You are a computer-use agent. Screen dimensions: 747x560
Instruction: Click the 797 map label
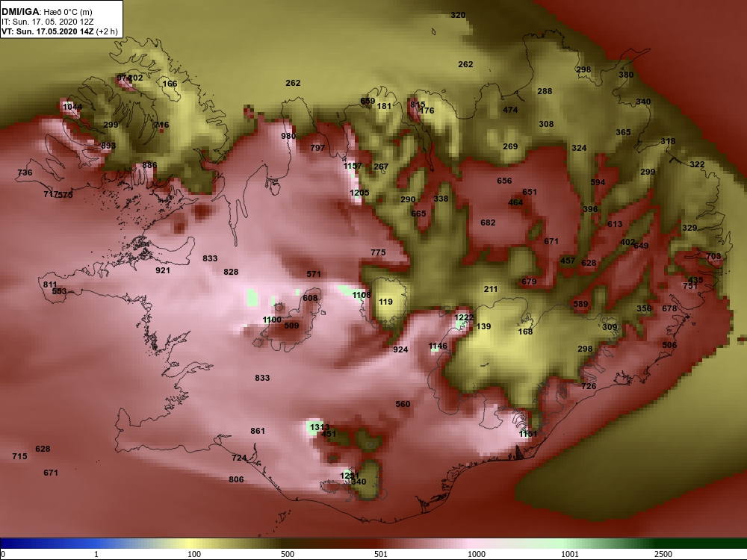(317, 148)
